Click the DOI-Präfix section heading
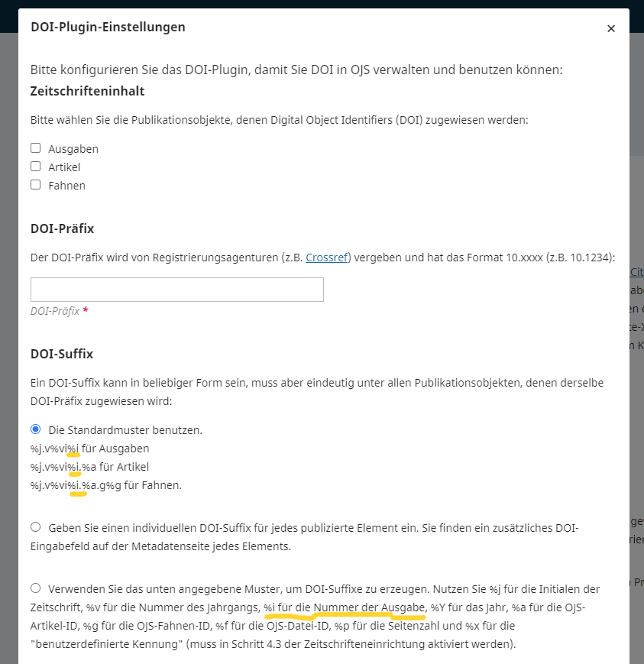This screenshot has height=664, width=644. tap(63, 228)
